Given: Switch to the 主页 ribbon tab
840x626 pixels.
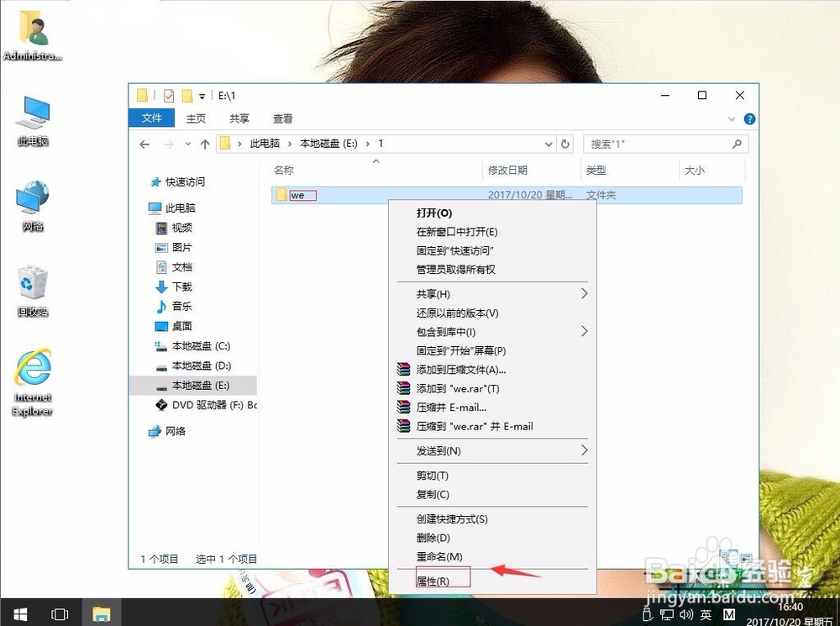Looking at the screenshot, I should pos(196,118).
